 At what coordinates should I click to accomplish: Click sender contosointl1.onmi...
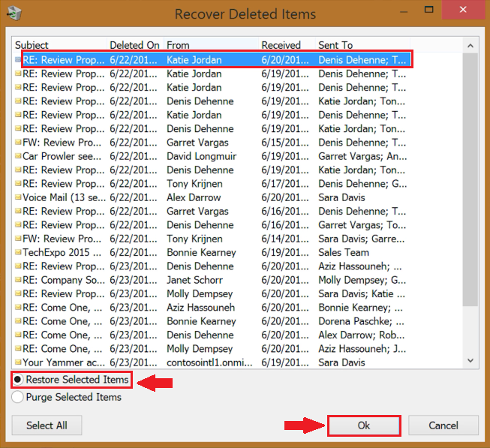click(x=209, y=362)
